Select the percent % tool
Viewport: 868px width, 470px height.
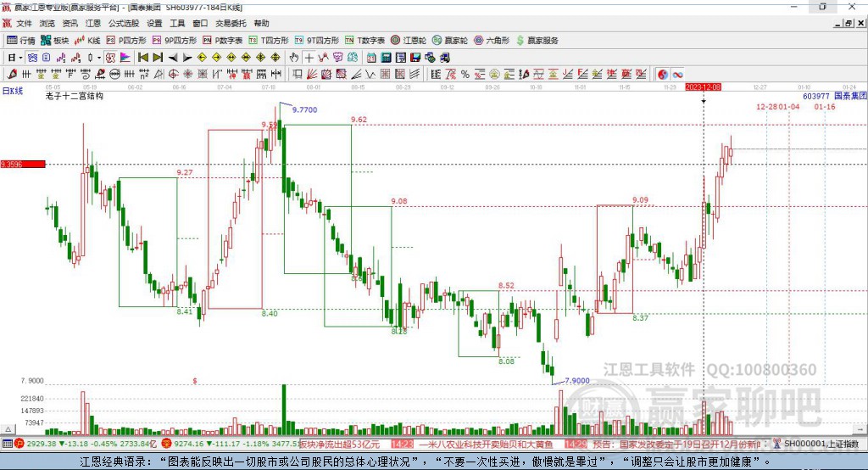tap(465, 74)
